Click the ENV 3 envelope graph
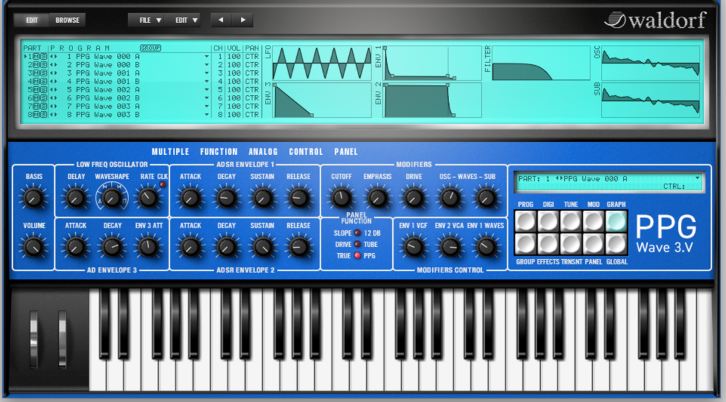726x402 pixels. [322, 100]
